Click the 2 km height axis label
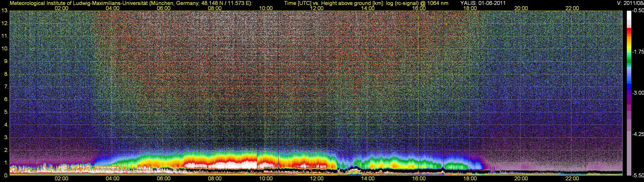644x182 pixels. coord(6,150)
